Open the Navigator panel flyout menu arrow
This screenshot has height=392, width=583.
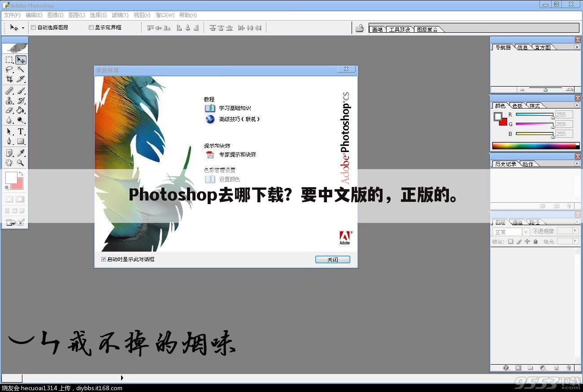pyautogui.click(x=577, y=47)
